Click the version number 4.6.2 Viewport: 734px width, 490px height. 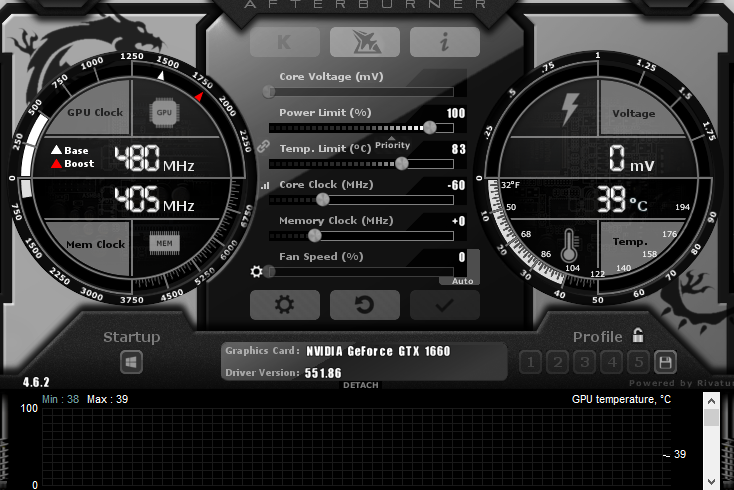[x=36, y=382]
